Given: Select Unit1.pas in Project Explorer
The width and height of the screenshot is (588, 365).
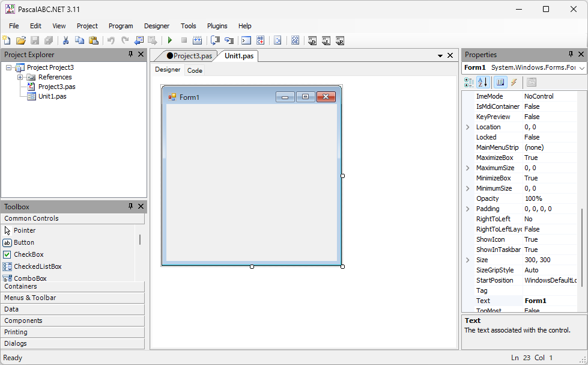Looking at the screenshot, I should (x=52, y=96).
